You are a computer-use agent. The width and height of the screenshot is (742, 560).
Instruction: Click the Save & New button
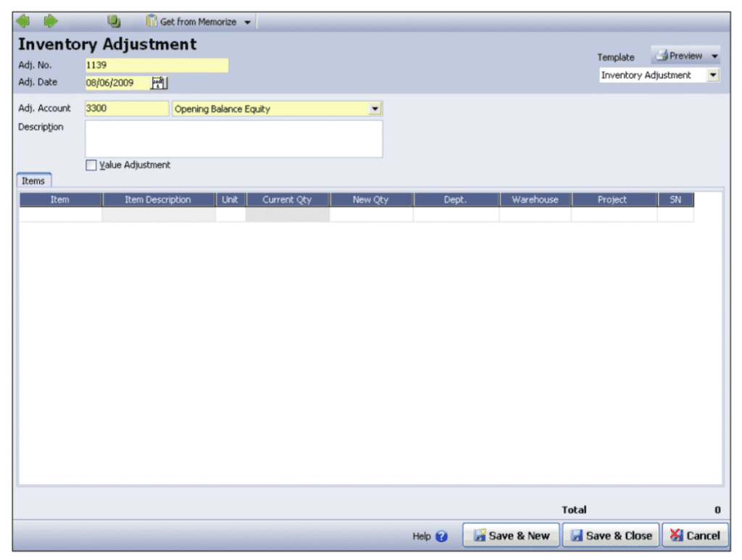[x=511, y=535]
